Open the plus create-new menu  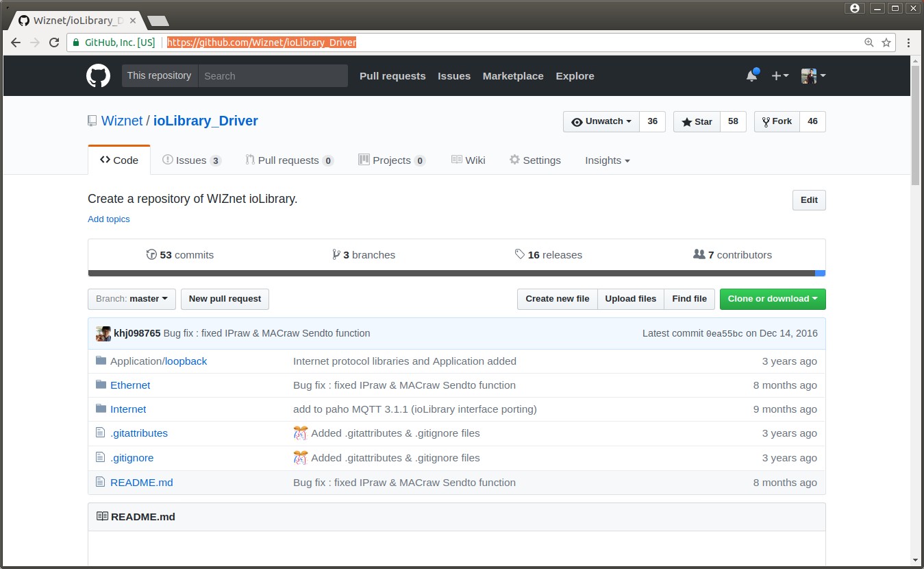(x=780, y=75)
